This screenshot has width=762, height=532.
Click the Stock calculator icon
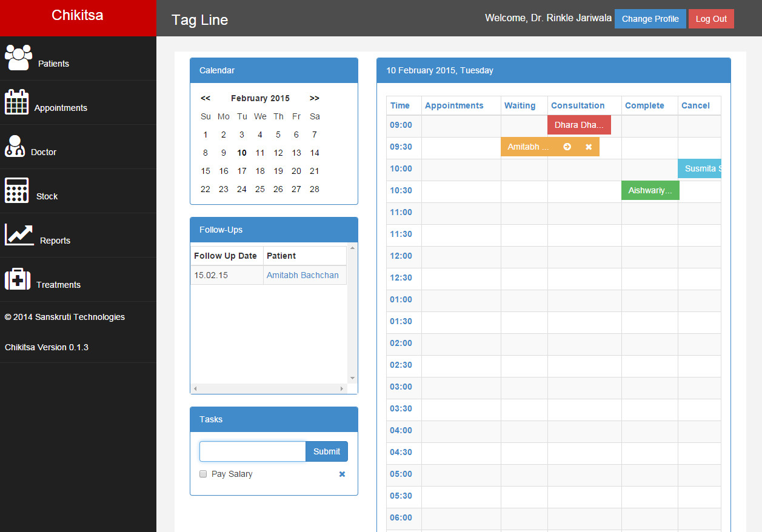[x=17, y=190]
